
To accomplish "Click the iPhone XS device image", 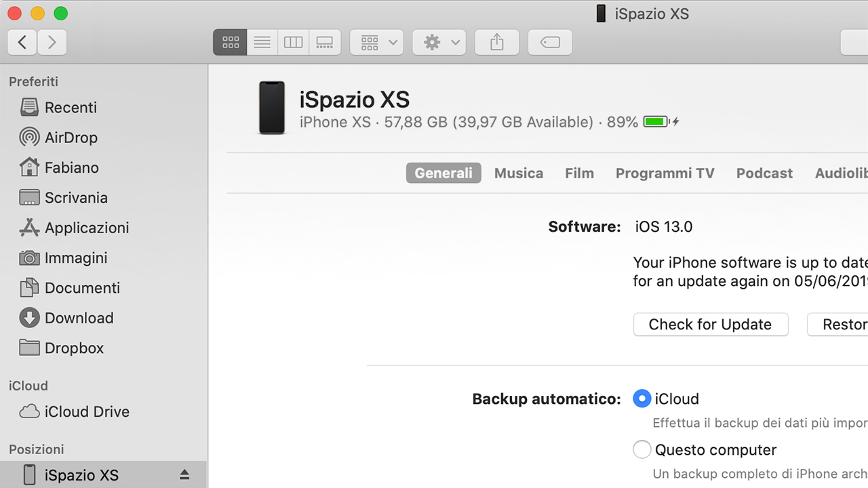I will pos(272,108).
